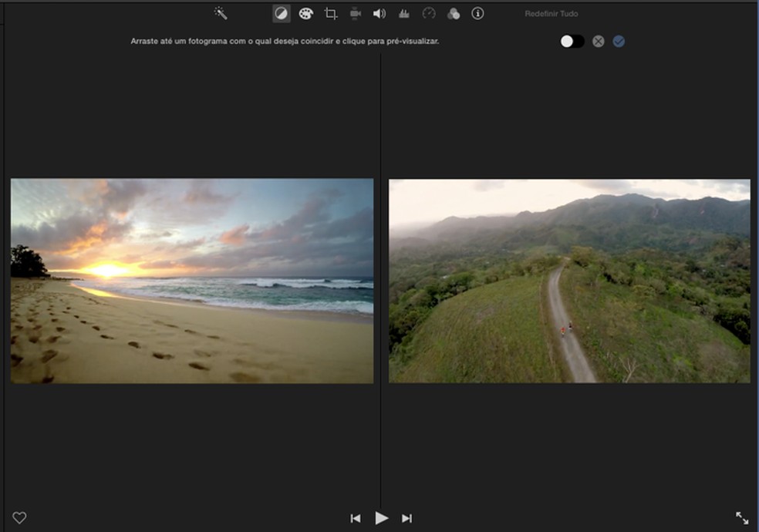Viewport: 759px width, 532px height.
Task: Click the magic wand auto-enhance icon
Action: [x=221, y=13]
